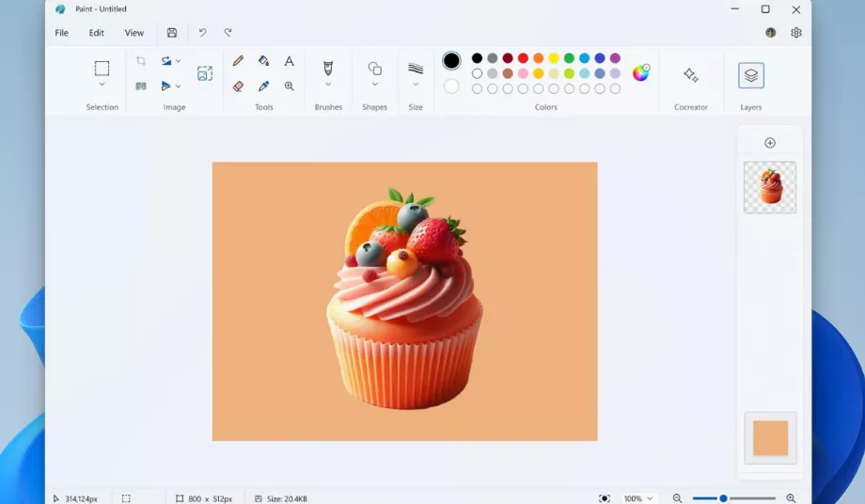The width and height of the screenshot is (865, 504).
Task: Click the cupcake on the canvas
Action: click(x=405, y=301)
